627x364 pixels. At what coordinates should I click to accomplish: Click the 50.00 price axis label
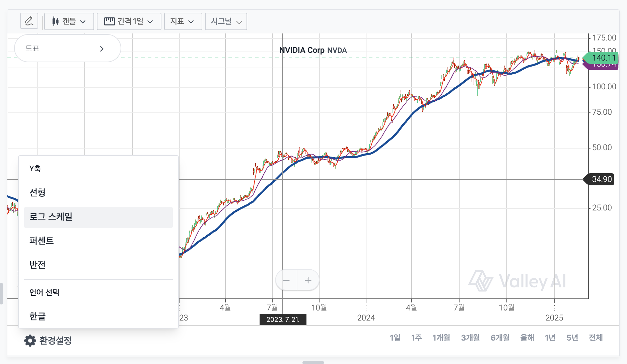tap(602, 148)
